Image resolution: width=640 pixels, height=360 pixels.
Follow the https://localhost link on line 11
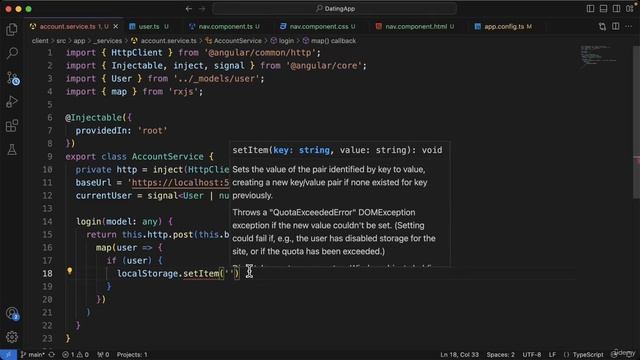(x=180, y=183)
